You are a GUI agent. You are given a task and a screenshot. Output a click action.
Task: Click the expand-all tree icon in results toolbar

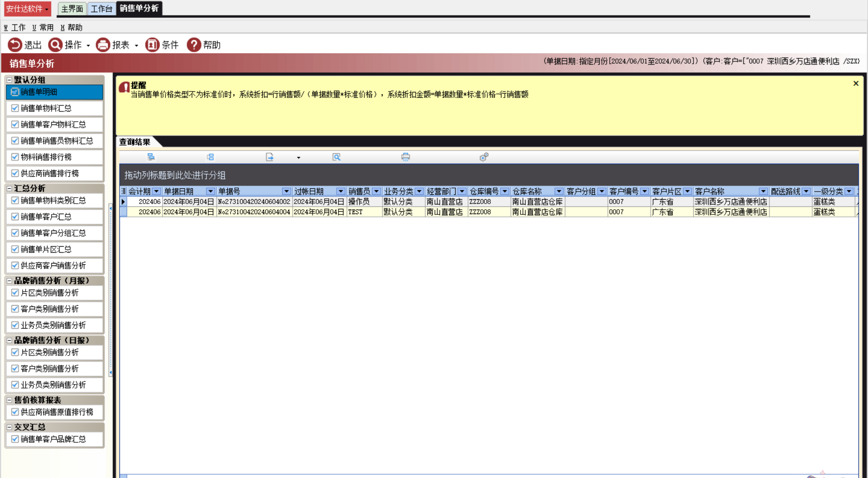(151, 157)
